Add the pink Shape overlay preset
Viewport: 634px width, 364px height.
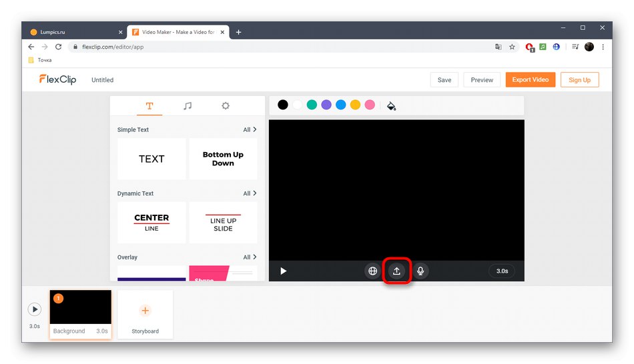(223, 273)
